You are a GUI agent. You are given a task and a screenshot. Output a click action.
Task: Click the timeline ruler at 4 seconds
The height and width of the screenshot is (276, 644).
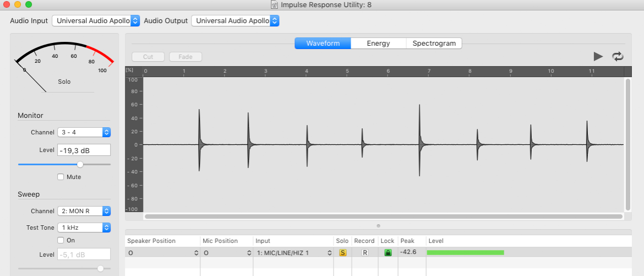(x=307, y=72)
